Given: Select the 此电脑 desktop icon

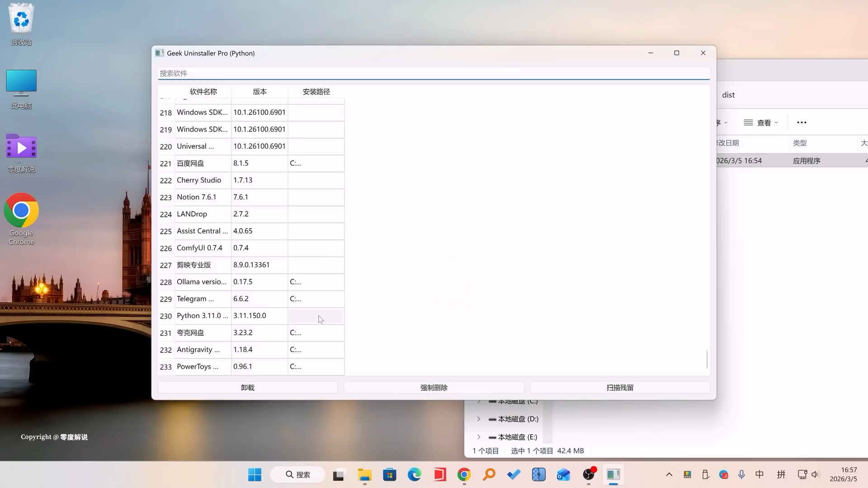Looking at the screenshot, I should [x=21, y=89].
